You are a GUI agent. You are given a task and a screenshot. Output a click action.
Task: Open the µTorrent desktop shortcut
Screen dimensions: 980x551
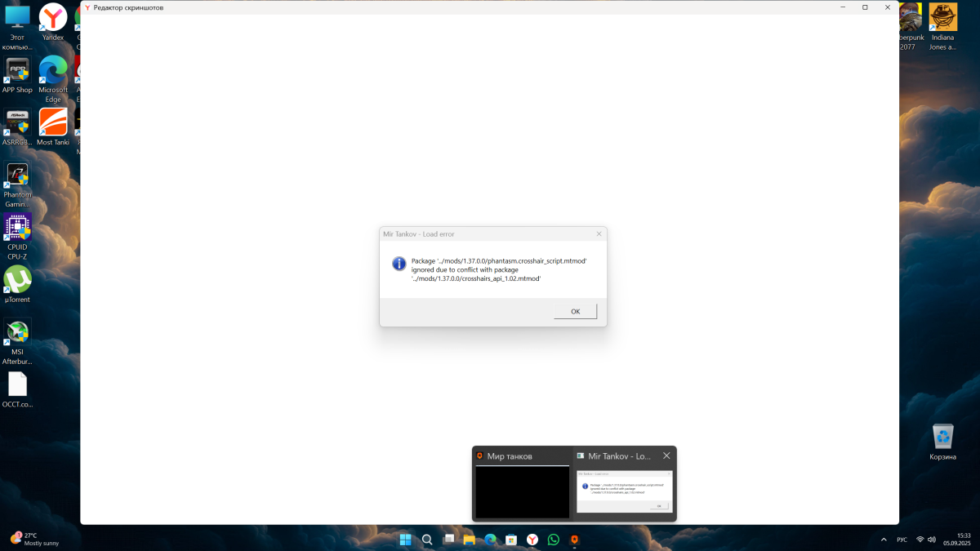(x=17, y=284)
